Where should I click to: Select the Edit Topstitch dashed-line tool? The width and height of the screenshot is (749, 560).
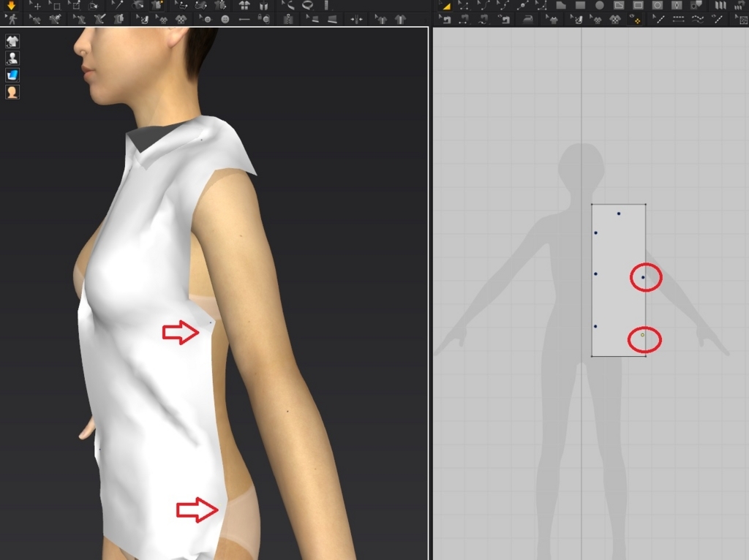[x=660, y=19]
